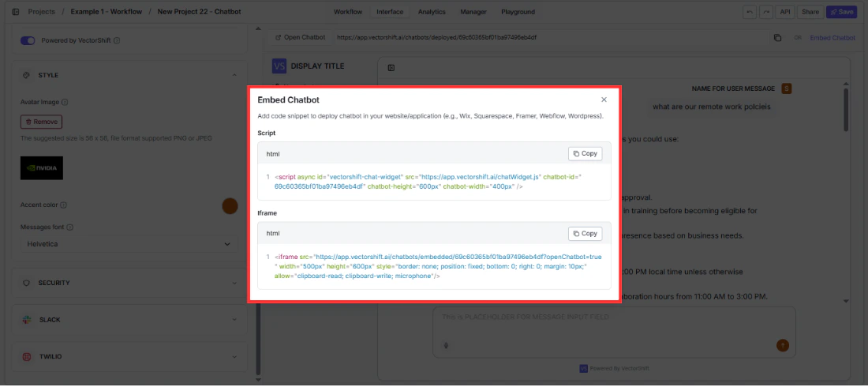Click the VS badge in chat footer

click(x=583, y=369)
